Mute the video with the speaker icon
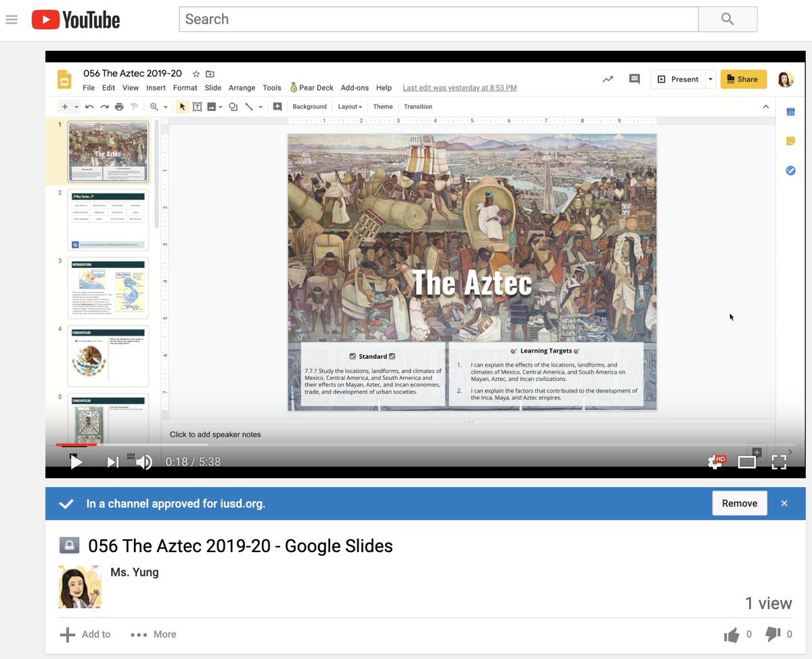The image size is (812, 659). [144, 462]
